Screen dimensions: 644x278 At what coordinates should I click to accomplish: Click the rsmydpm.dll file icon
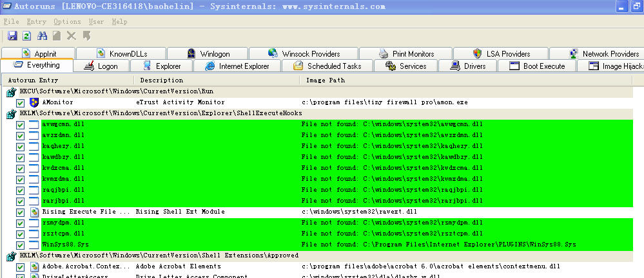click(x=34, y=223)
